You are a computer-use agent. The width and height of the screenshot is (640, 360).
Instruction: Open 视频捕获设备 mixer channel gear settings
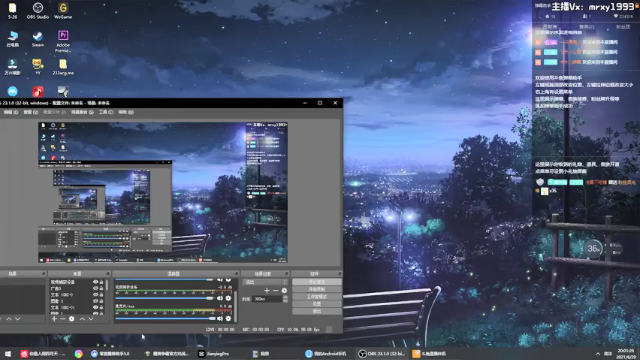point(228,298)
